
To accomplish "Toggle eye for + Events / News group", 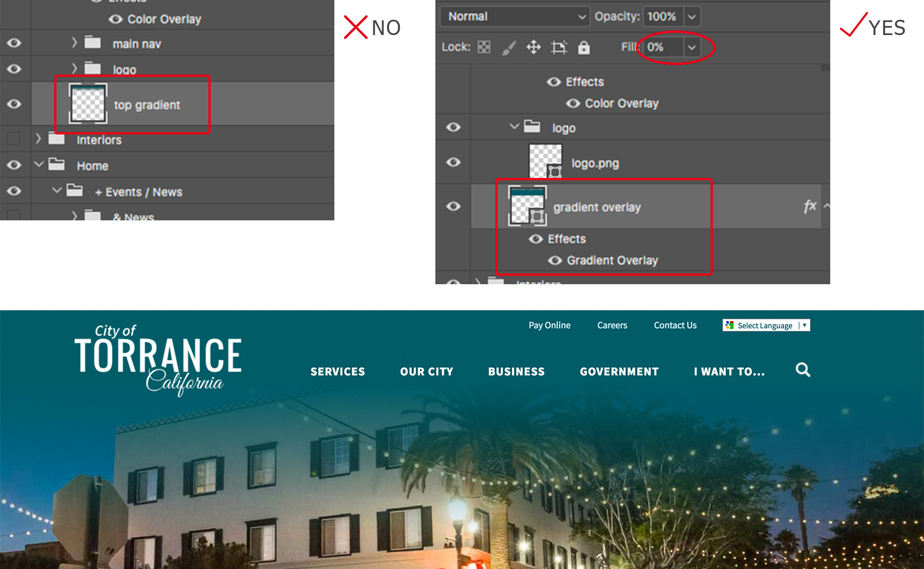I will (x=14, y=191).
